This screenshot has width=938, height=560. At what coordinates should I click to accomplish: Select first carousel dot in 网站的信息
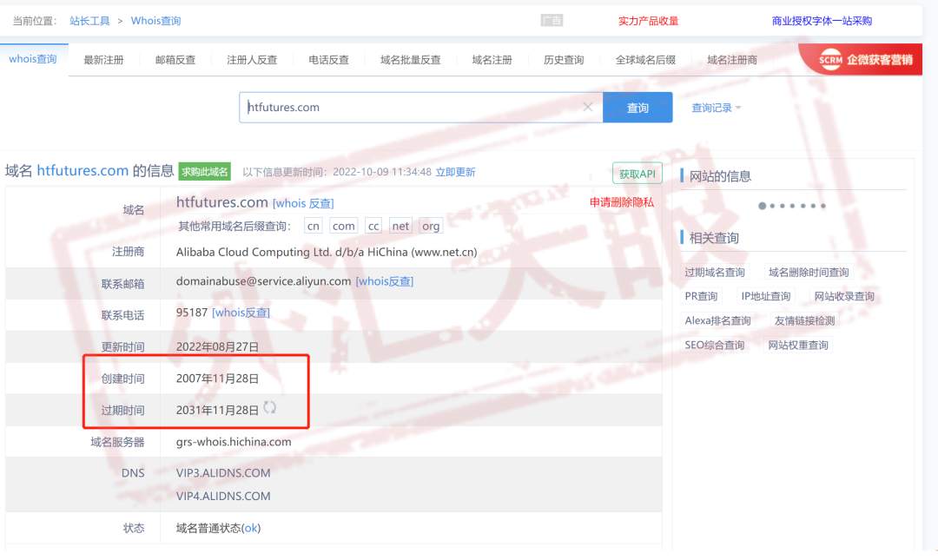(x=763, y=206)
